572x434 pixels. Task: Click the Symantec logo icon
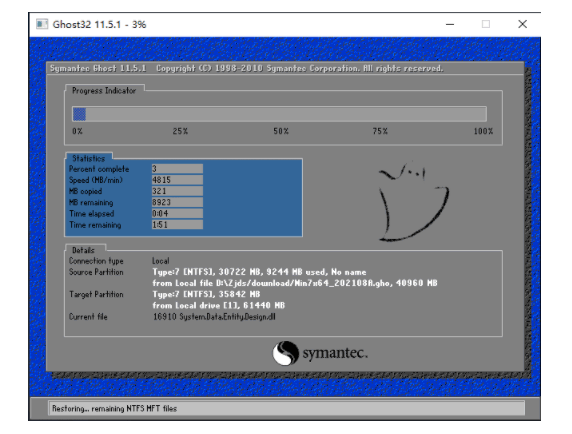coord(285,353)
